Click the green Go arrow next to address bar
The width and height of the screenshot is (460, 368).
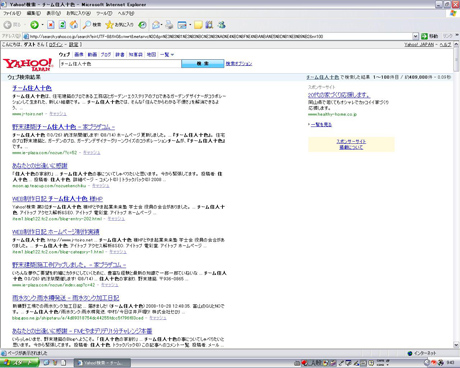424,36
